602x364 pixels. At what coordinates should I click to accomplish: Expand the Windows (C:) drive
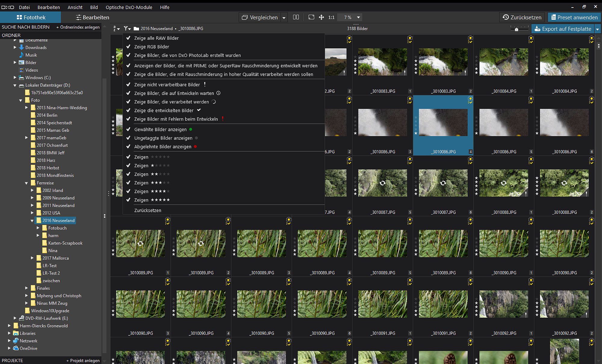coord(15,77)
